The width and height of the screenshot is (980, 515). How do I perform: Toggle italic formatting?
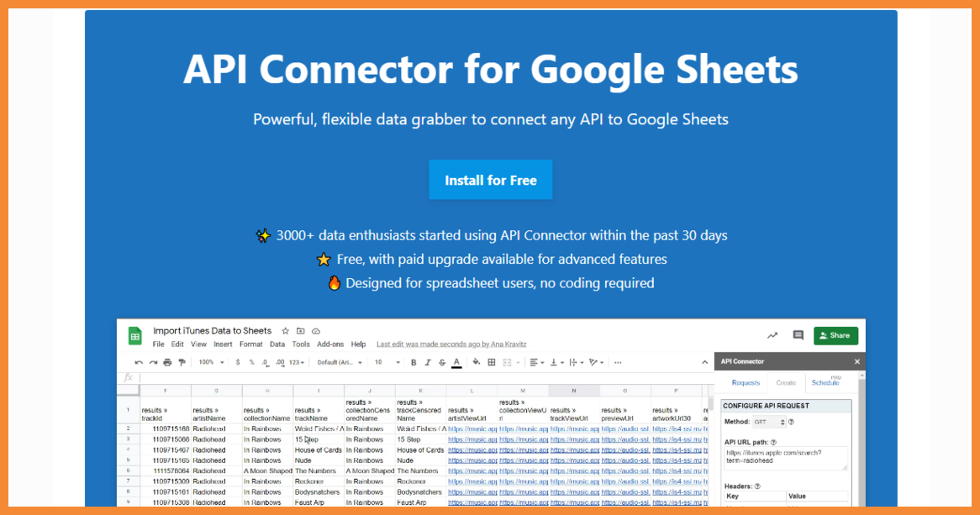(428, 362)
